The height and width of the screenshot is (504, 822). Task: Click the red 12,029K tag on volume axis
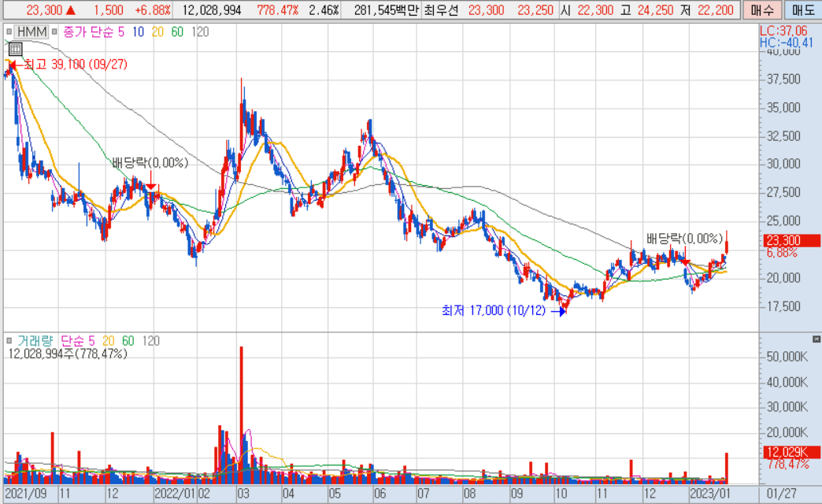791,452
